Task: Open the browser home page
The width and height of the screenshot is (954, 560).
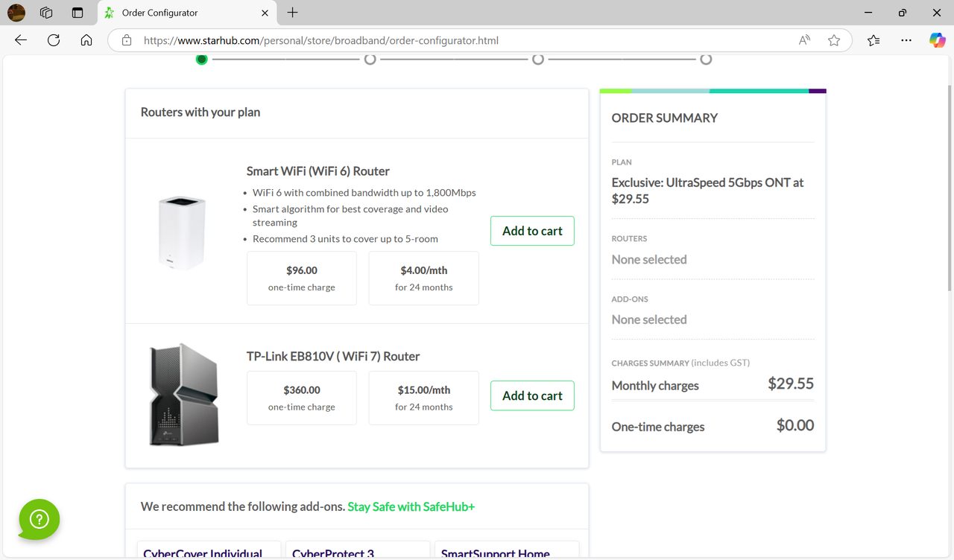Action: 86,40
